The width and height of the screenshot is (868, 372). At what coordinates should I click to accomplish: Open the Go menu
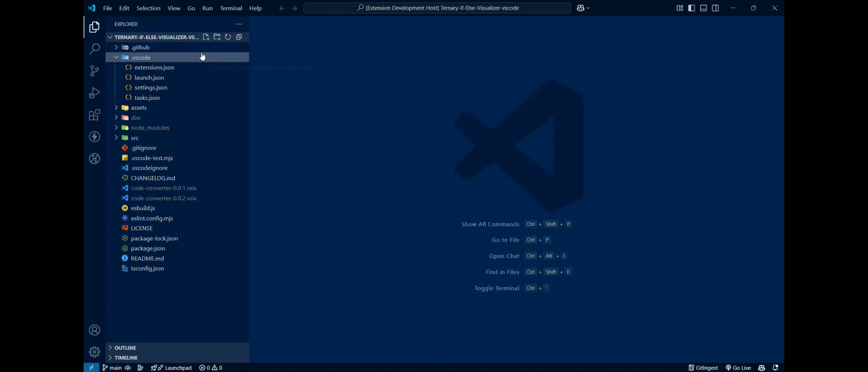(191, 8)
